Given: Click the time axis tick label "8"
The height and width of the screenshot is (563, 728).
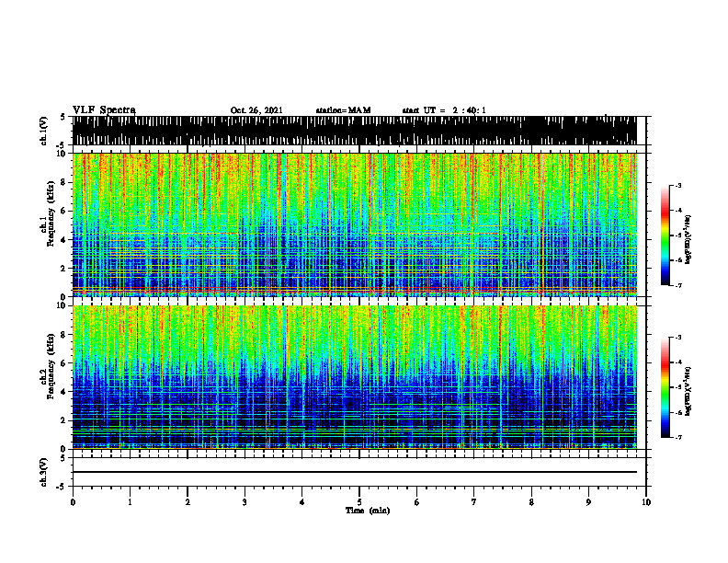Looking at the screenshot, I should tap(531, 502).
